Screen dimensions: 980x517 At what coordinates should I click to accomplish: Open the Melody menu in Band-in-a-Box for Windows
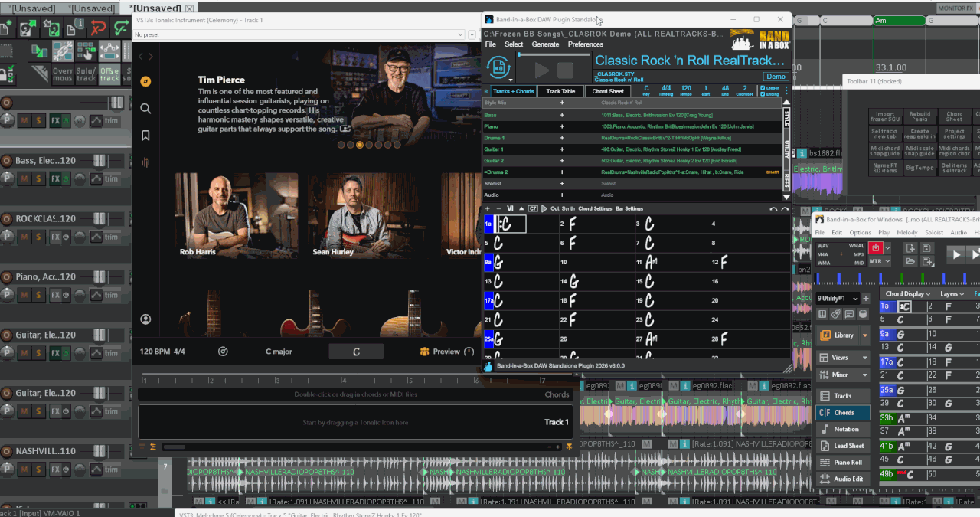coord(906,232)
